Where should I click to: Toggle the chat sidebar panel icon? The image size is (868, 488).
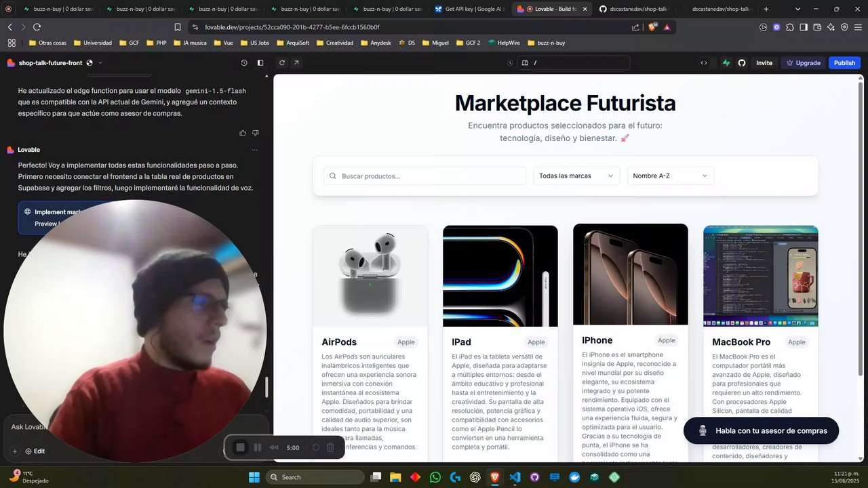pyautogui.click(x=260, y=63)
